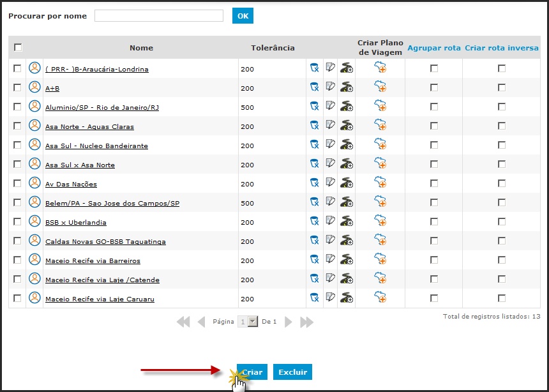Click the delete icon for BSB x Uberlandia

pyautogui.click(x=315, y=221)
